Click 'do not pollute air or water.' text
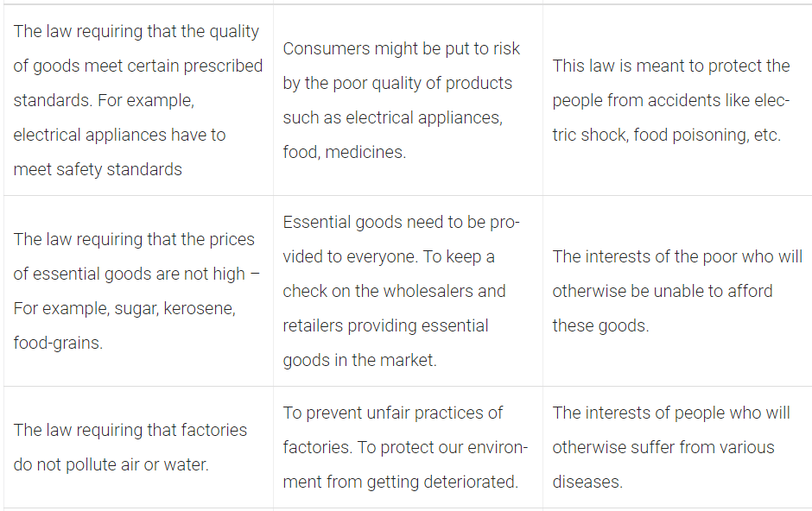The width and height of the screenshot is (812, 511). click(111, 464)
